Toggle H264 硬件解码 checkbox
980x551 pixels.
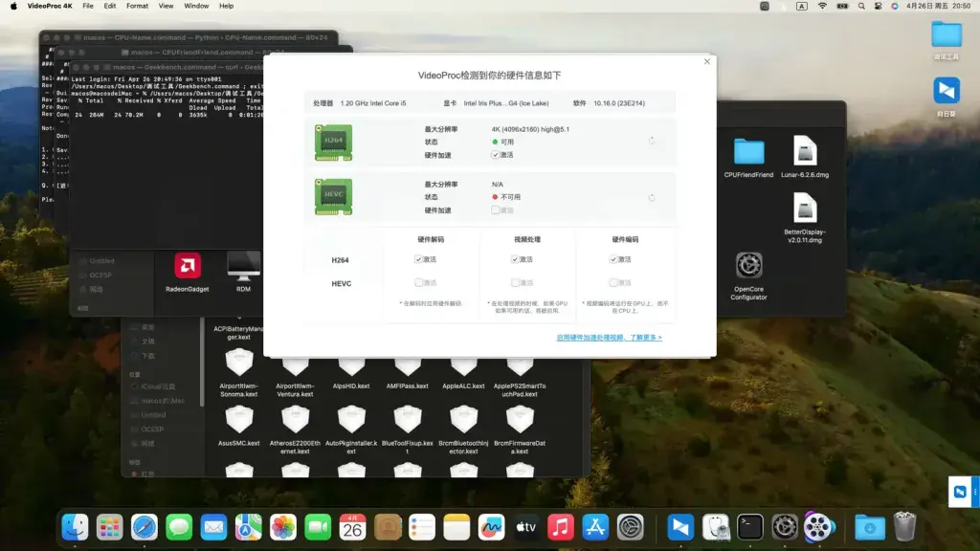[x=418, y=258]
